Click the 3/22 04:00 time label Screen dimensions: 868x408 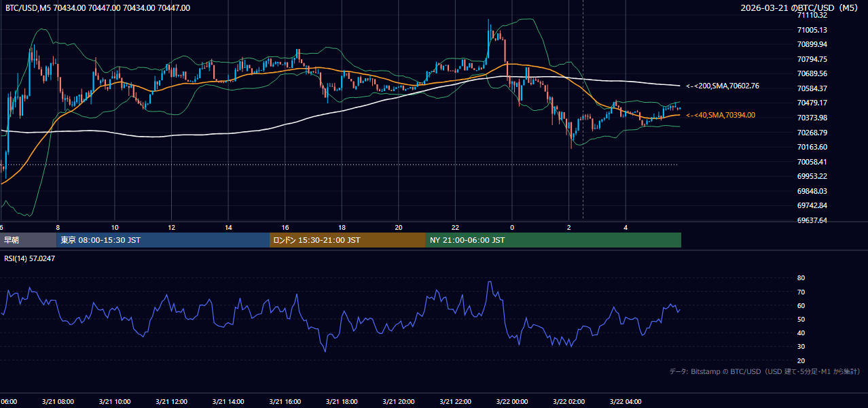coord(626,402)
